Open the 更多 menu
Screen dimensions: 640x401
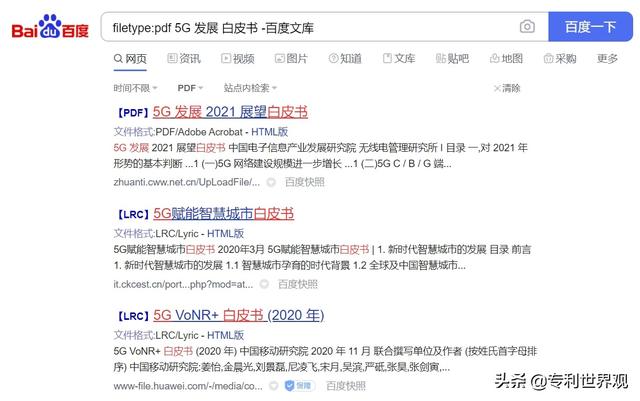pyautogui.click(x=607, y=59)
